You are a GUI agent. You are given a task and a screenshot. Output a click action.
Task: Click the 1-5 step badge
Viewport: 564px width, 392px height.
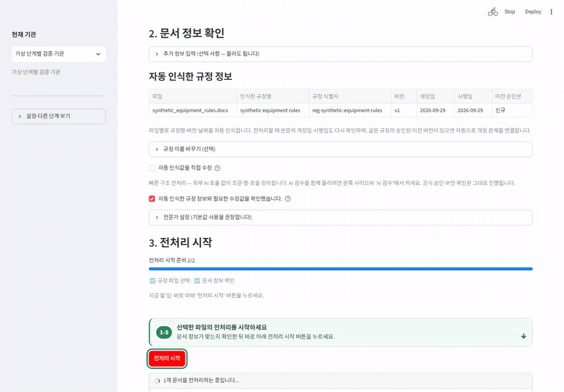[164, 332]
